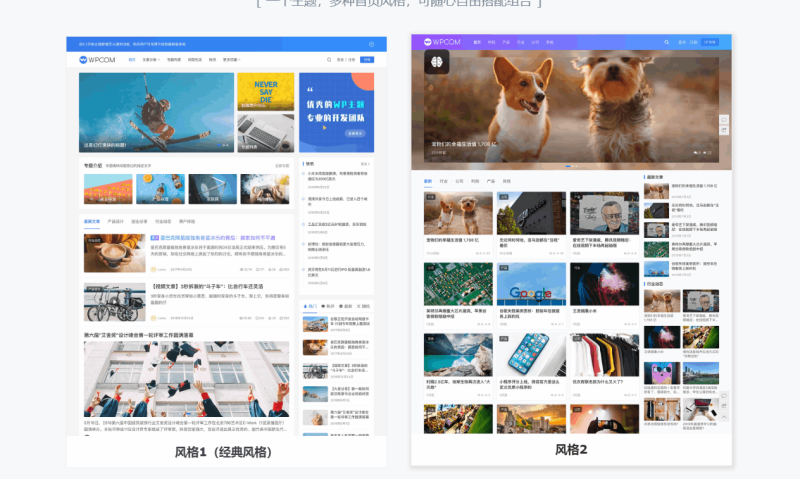
Task: Select the last tab in Style 1 article tab row
Action: click(x=187, y=221)
